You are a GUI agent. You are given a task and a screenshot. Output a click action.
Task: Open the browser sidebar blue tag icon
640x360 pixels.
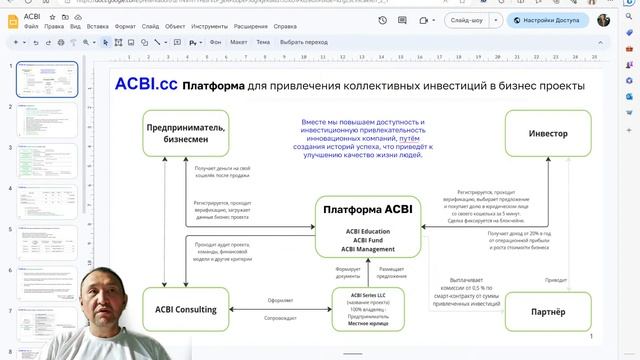(x=629, y=33)
